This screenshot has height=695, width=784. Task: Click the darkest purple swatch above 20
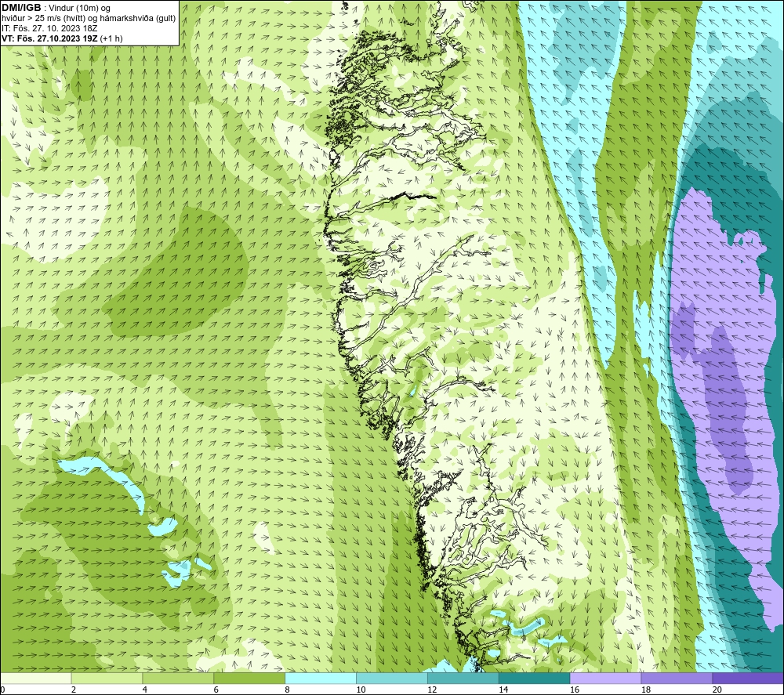click(x=748, y=678)
